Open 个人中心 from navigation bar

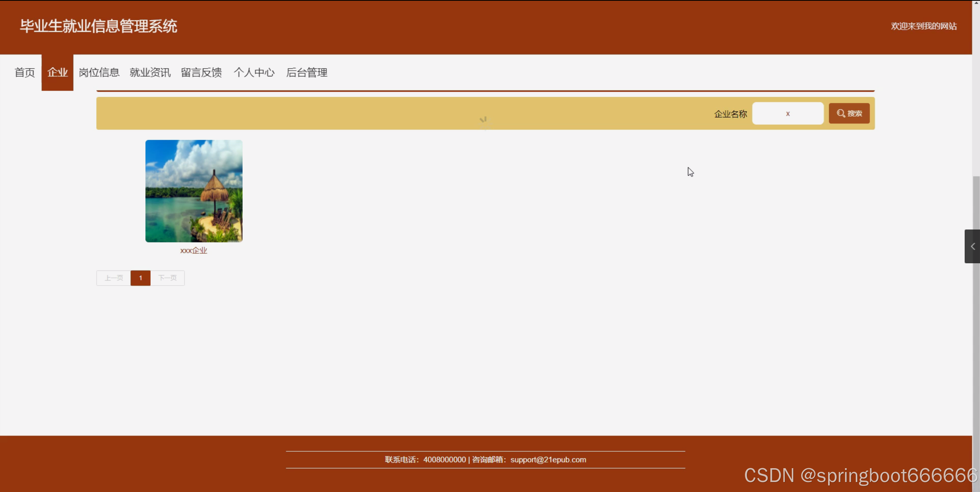[254, 73]
